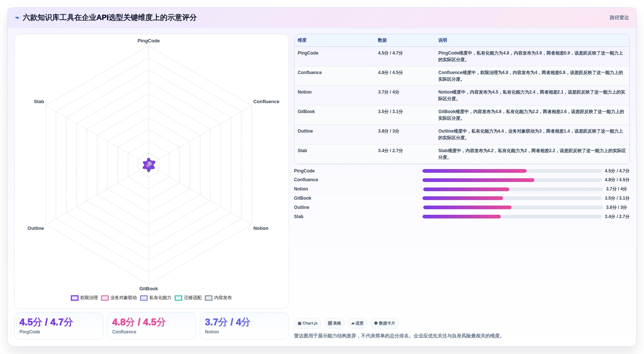
Task: Toggle the 迁移适配 legend series
Action: 188,298
